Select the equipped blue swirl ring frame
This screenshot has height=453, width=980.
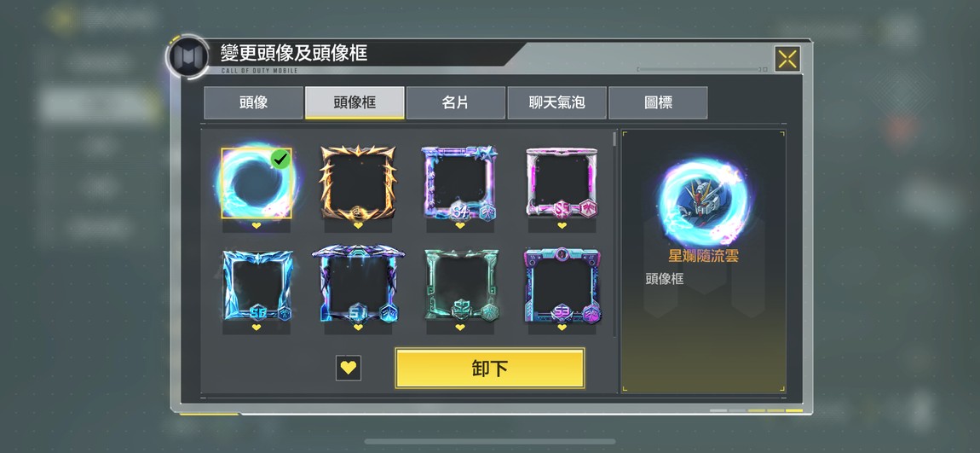(x=257, y=183)
